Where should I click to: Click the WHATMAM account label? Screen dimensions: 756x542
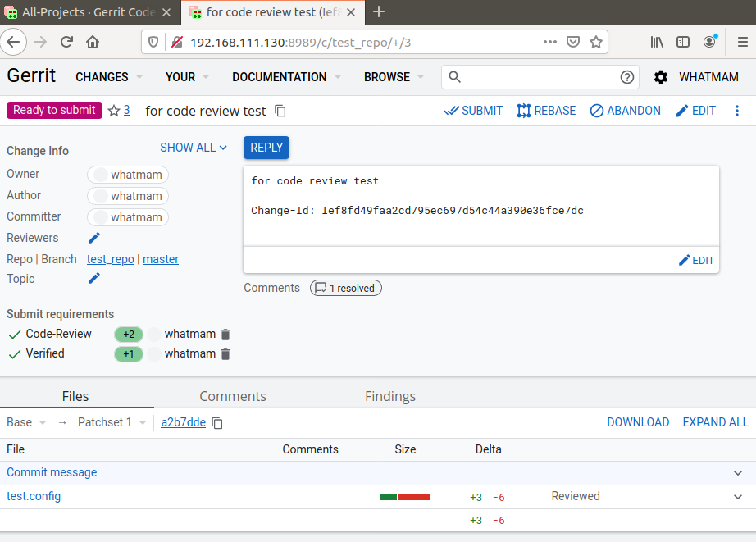pyautogui.click(x=708, y=77)
